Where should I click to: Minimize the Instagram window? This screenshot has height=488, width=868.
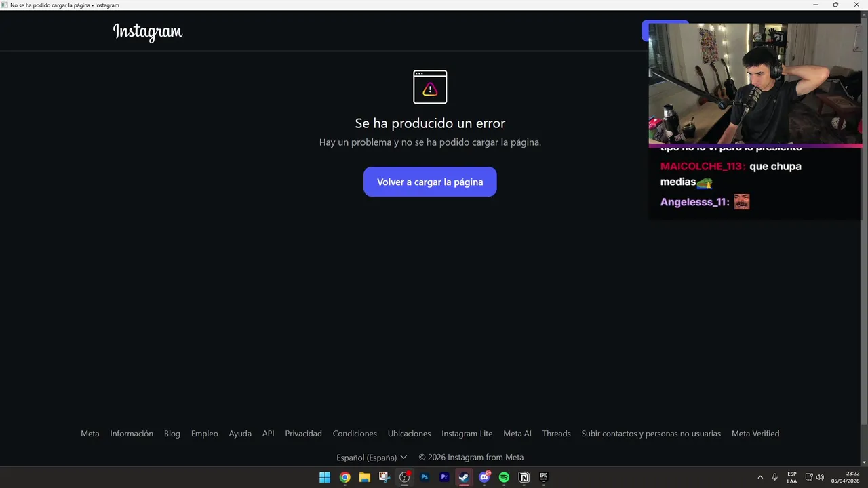pos(815,5)
